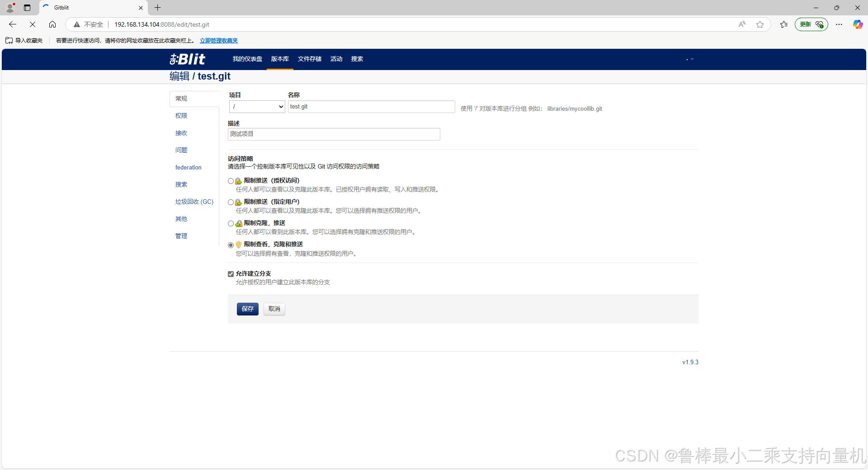Click the read aloud icon in address bar

coord(742,24)
